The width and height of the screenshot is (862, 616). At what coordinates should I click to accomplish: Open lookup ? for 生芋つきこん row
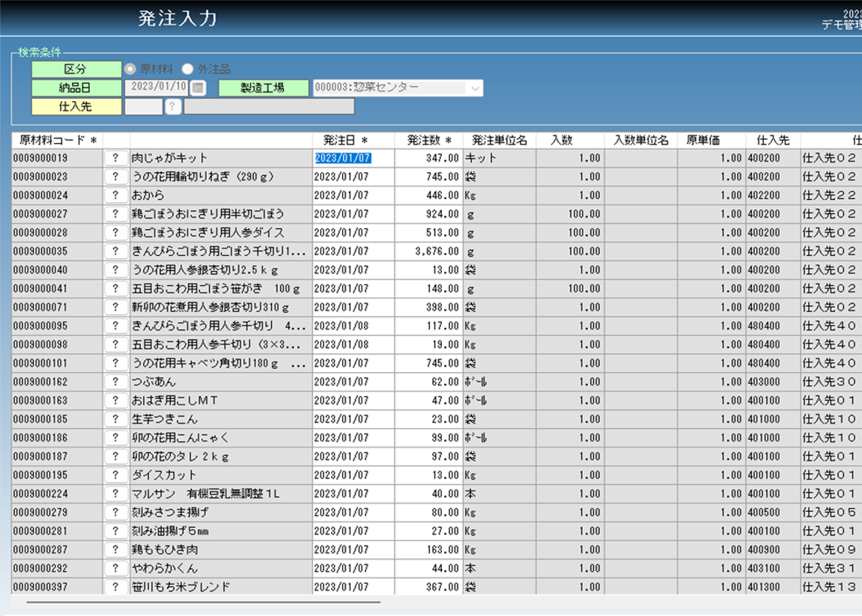pos(115,419)
